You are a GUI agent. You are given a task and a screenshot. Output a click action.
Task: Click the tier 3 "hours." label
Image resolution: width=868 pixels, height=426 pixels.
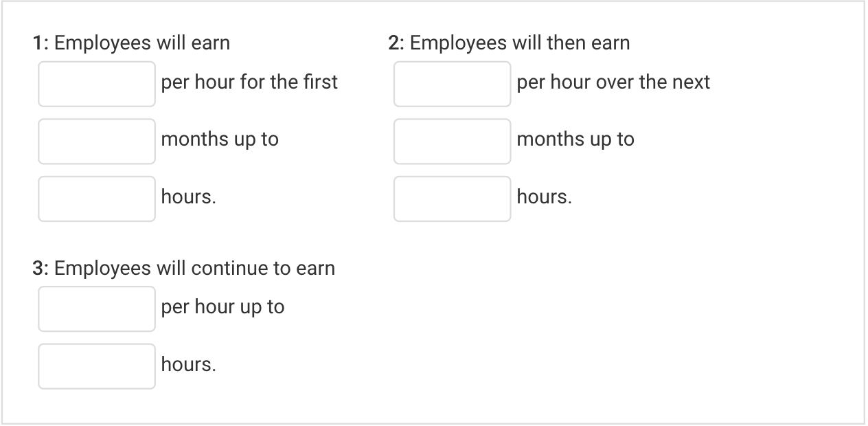coord(189,365)
